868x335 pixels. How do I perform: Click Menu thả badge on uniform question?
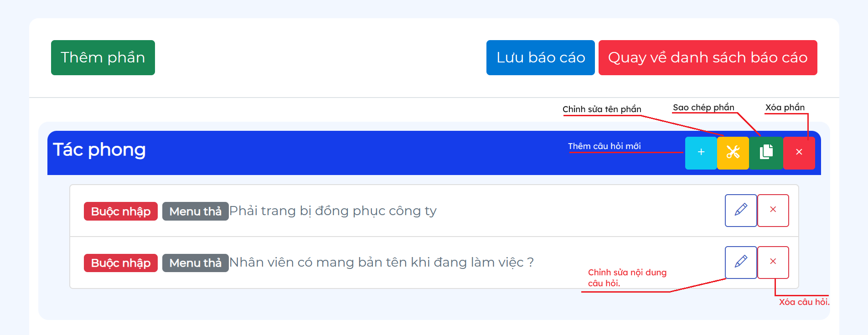coord(195,211)
